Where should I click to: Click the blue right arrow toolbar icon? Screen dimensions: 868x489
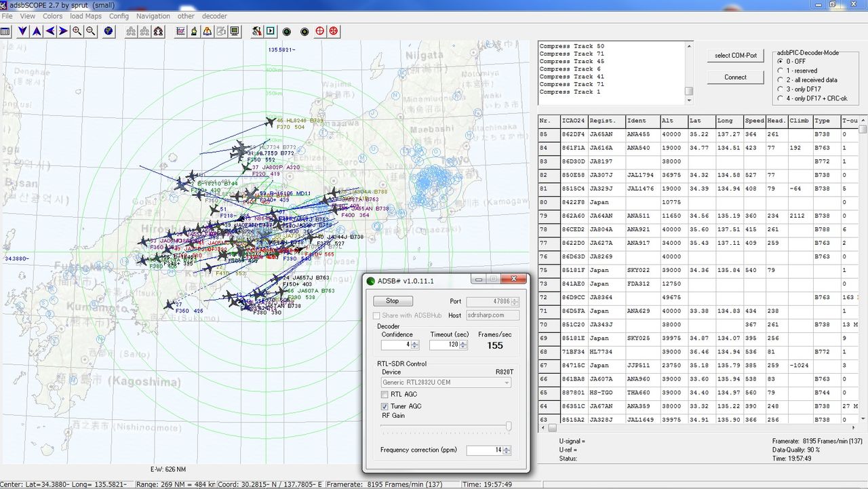tap(63, 31)
